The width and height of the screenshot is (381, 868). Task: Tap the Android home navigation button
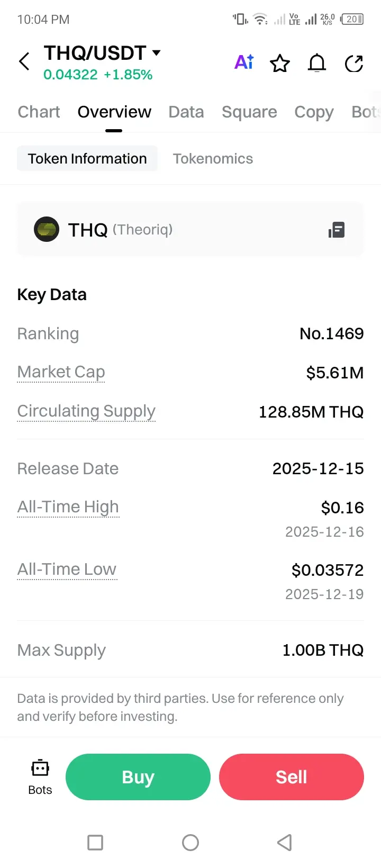coord(190,842)
